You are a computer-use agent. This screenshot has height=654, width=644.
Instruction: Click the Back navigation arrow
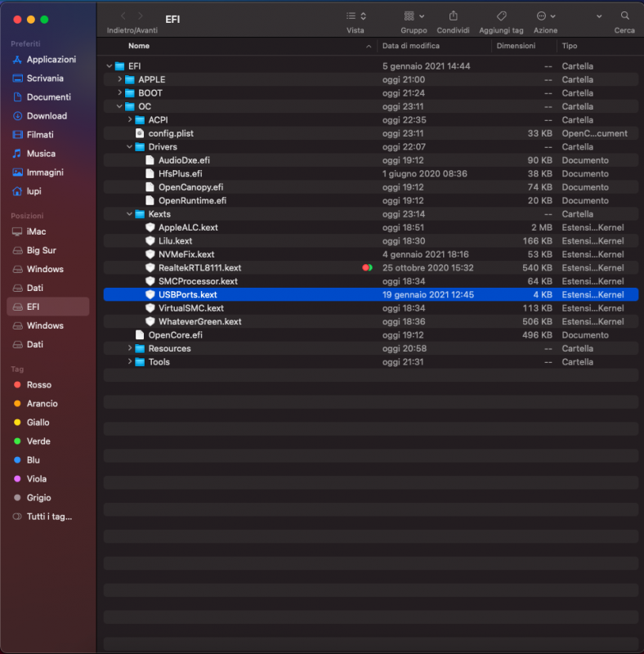tap(123, 16)
